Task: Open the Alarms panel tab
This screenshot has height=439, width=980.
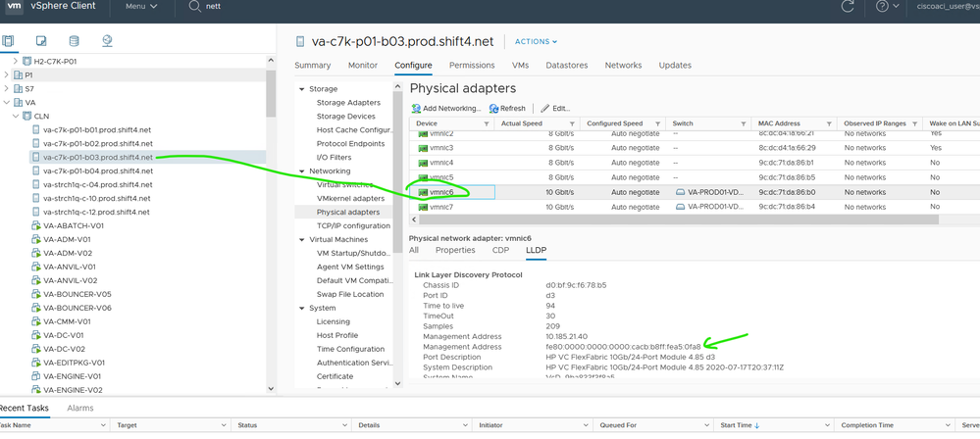Action: 80,408
